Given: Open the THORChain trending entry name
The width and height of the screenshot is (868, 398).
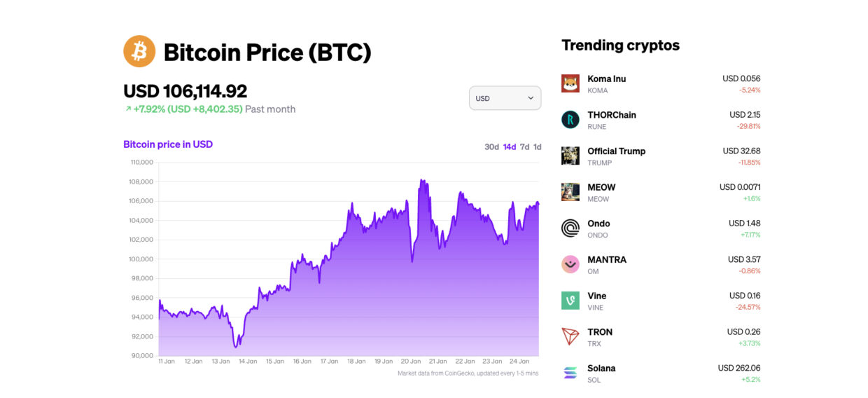Looking at the screenshot, I should pyautogui.click(x=612, y=115).
